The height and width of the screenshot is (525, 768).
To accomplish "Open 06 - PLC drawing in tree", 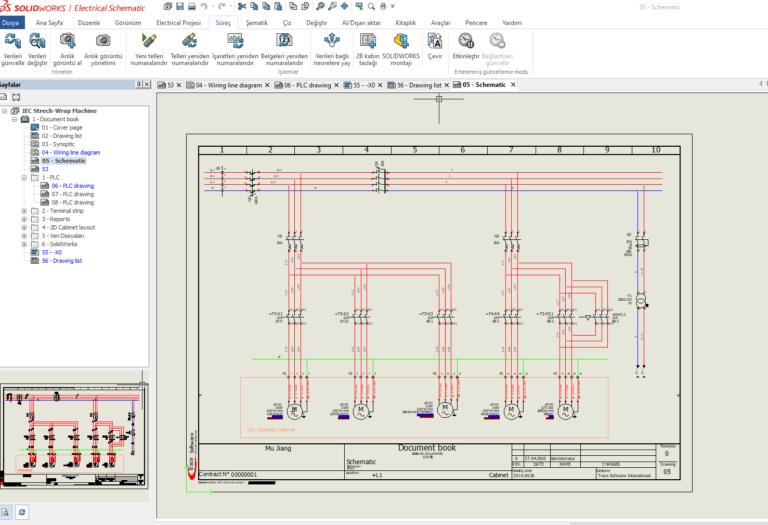I will click(x=72, y=186).
